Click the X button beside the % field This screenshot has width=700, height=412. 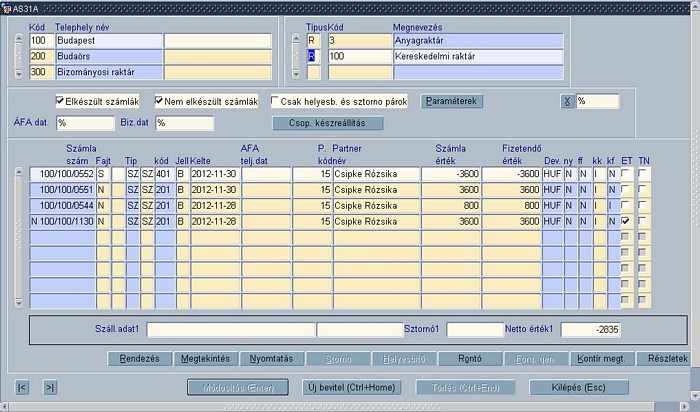567,101
